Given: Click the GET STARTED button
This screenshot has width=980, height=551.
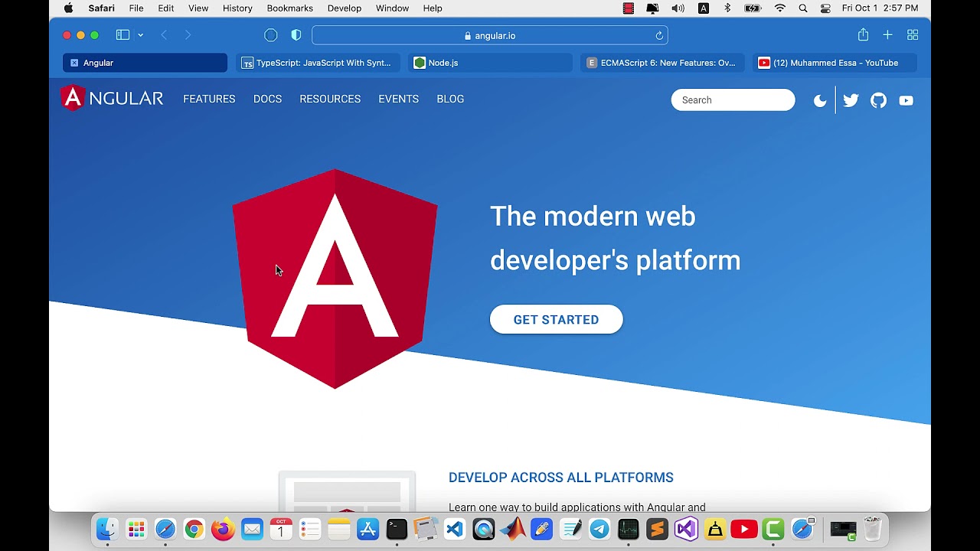Looking at the screenshot, I should (556, 320).
